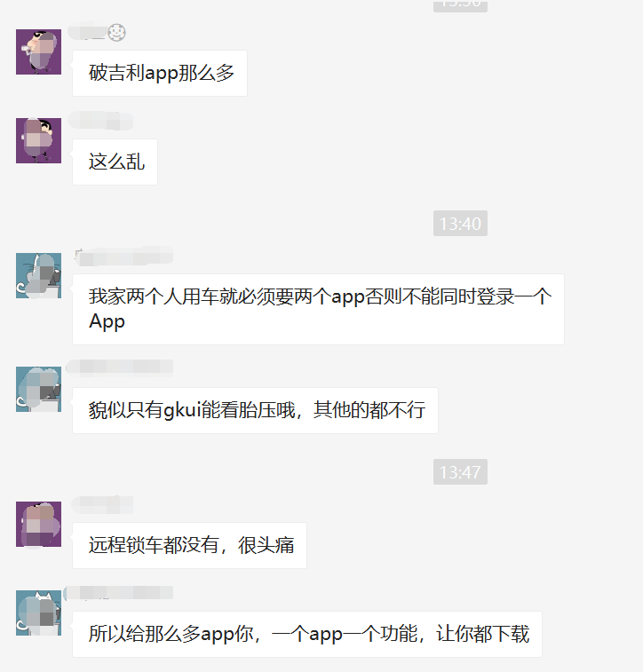Open blurred sender name above '貌似只有gkui' message

coord(120,368)
